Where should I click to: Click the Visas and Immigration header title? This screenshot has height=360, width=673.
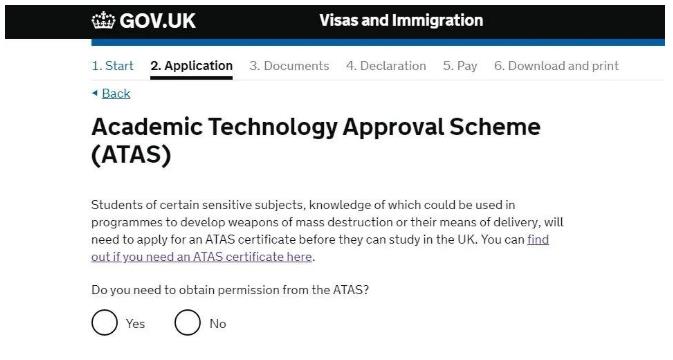(x=401, y=20)
